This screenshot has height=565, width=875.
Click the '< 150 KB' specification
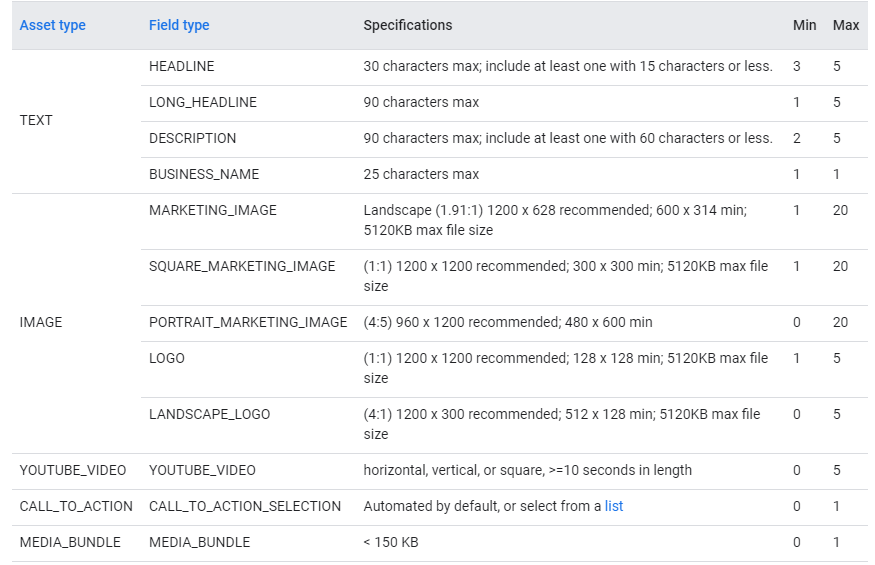click(x=391, y=542)
